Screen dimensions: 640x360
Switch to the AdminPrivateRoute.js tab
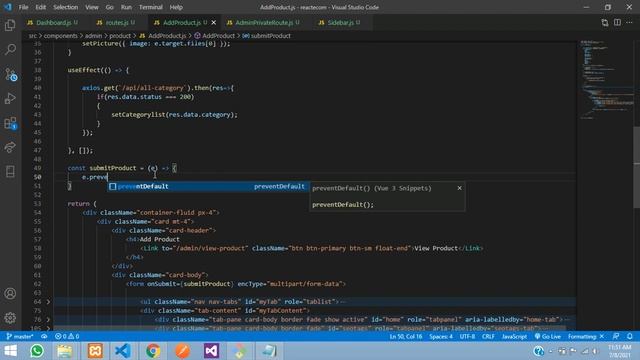pyautogui.click(x=263, y=22)
